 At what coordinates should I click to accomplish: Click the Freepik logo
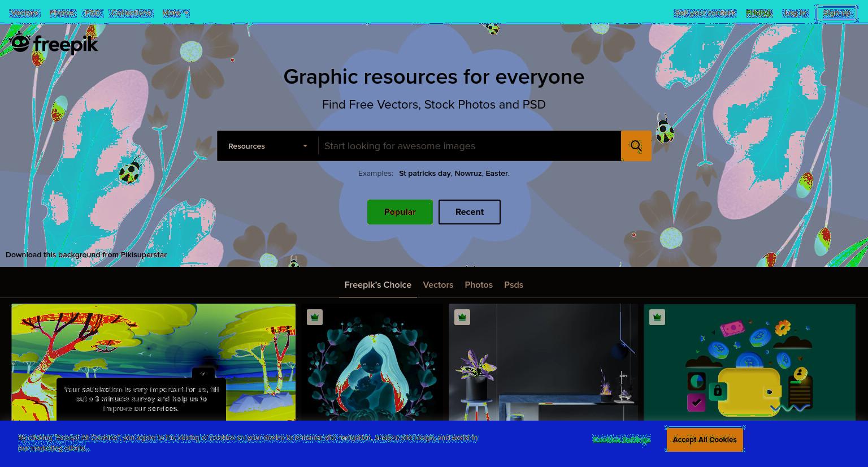coord(54,44)
